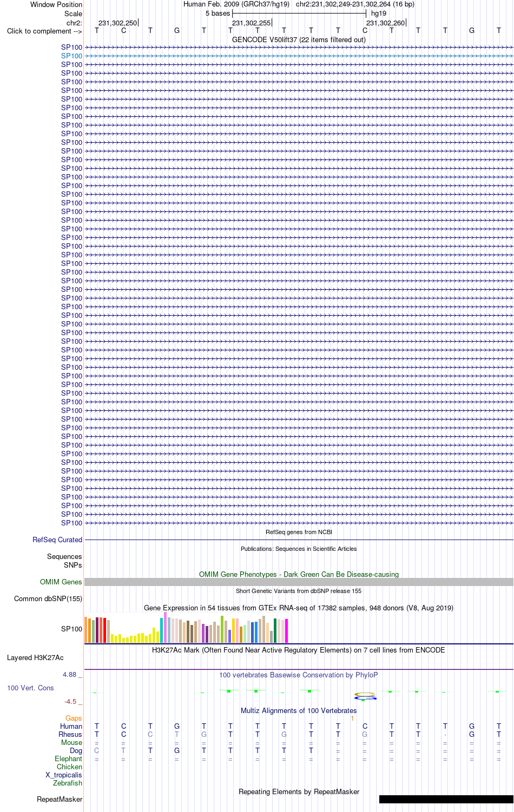
Task: Click the OMIM Gene Phenotypes green title
Action: point(299,574)
